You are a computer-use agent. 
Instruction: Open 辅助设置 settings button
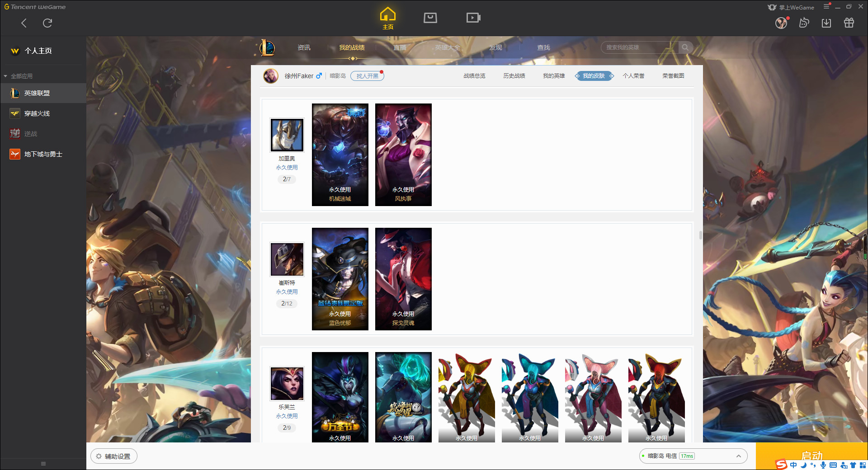point(114,456)
